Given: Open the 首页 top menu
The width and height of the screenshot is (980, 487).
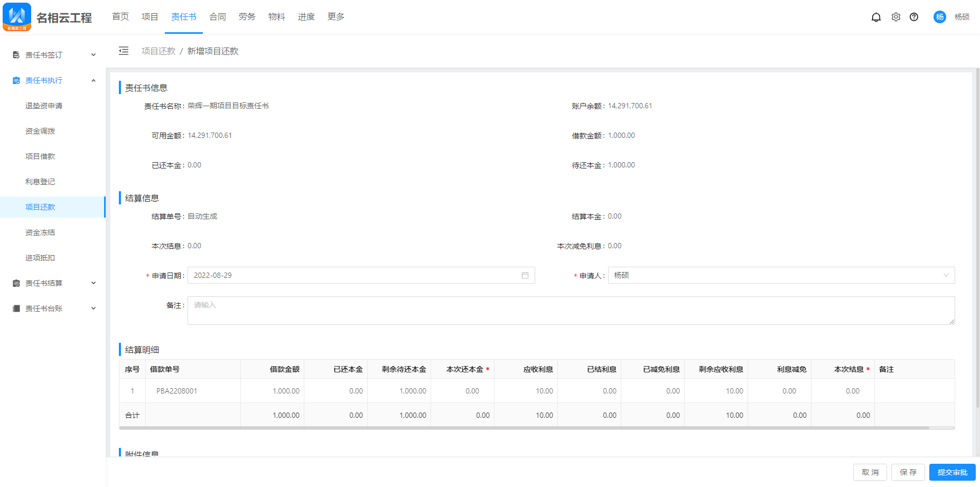Looking at the screenshot, I should (120, 17).
